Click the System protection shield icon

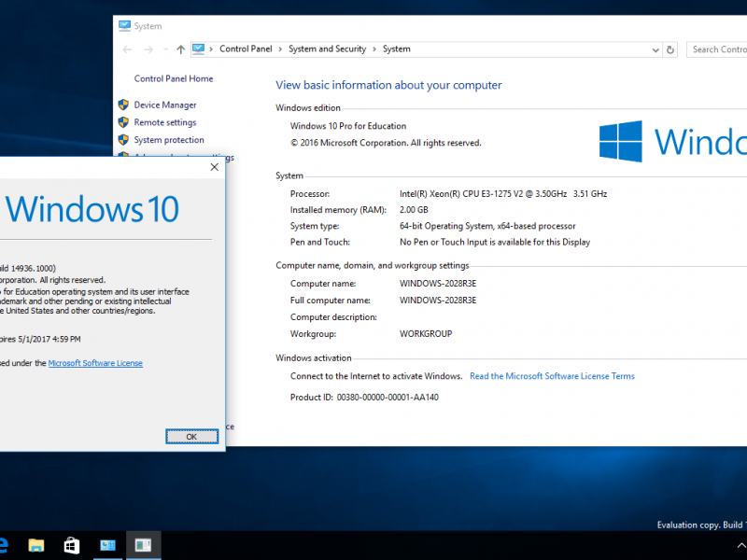coord(123,139)
